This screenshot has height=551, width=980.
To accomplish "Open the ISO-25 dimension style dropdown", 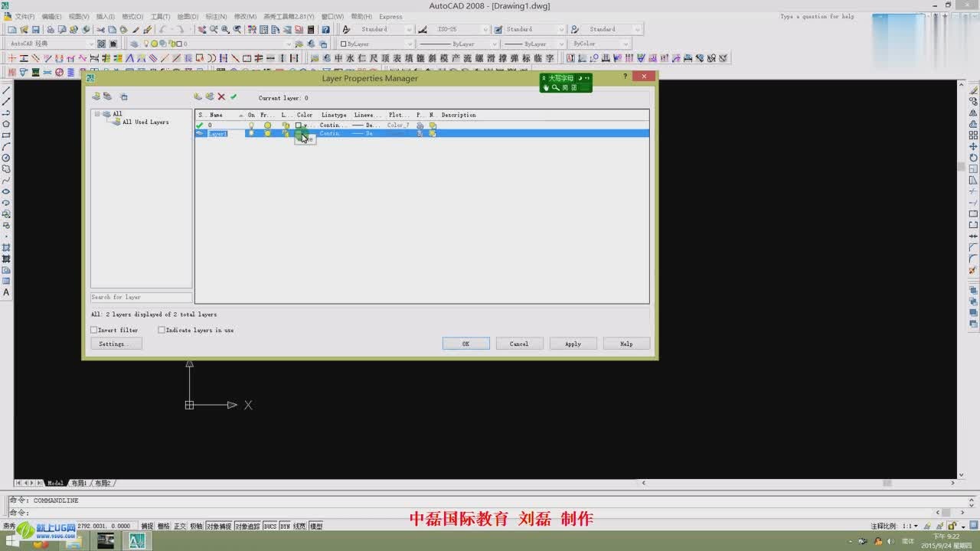I will tap(485, 29).
